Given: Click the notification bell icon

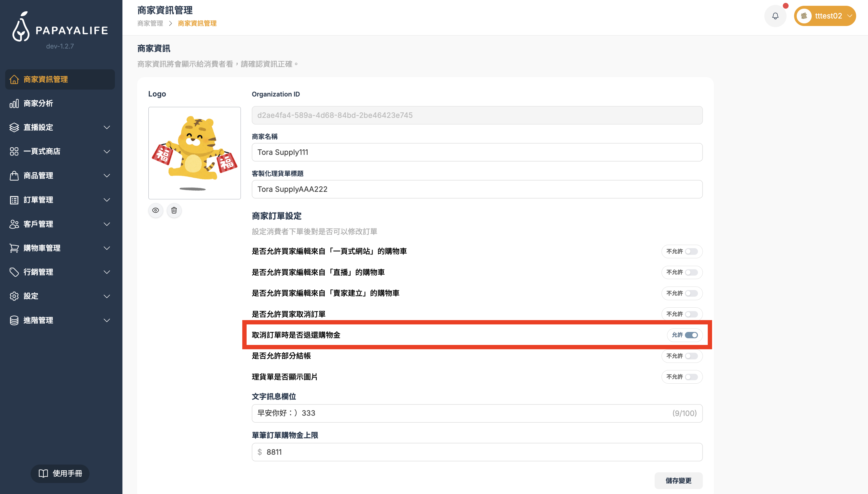Looking at the screenshot, I should [x=775, y=16].
